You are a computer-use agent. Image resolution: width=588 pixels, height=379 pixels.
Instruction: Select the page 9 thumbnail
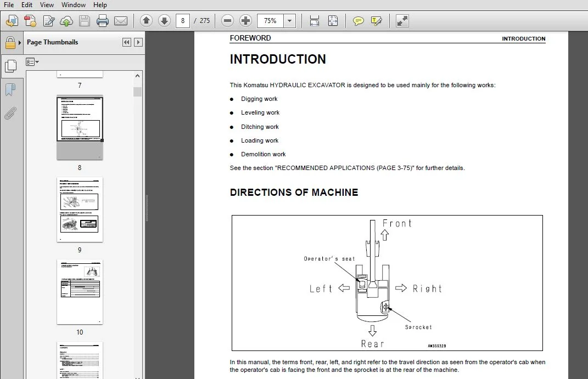point(80,210)
